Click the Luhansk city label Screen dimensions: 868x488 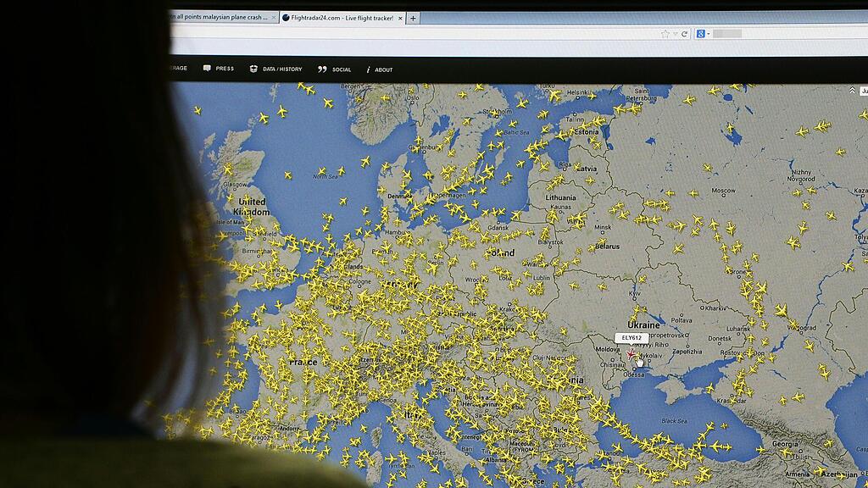pos(738,329)
